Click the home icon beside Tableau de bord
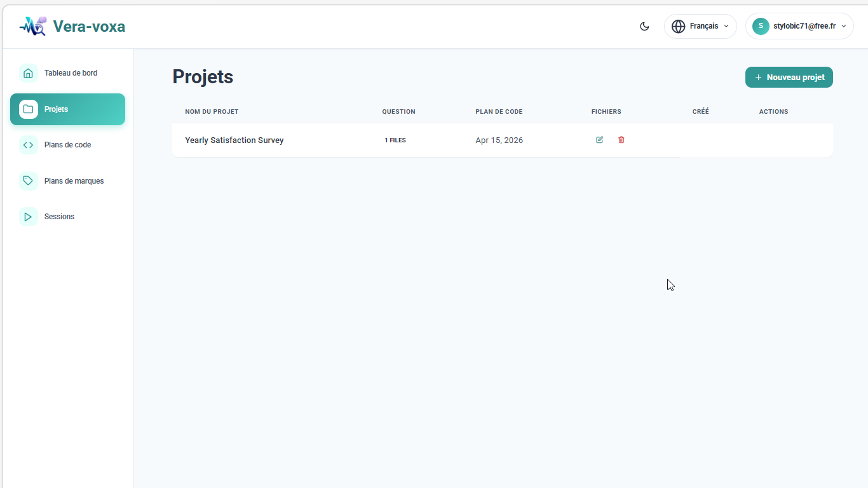The height and width of the screenshot is (488, 868). tap(28, 73)
